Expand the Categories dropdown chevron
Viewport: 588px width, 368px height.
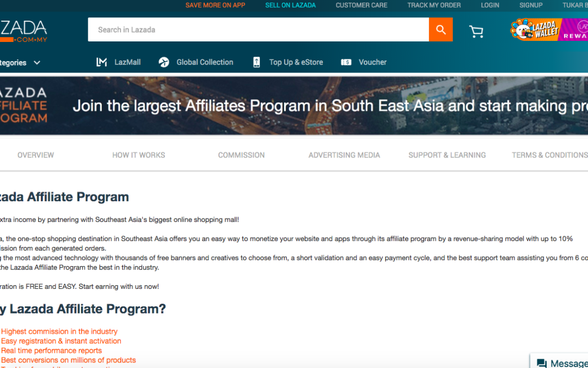[37, 63]
